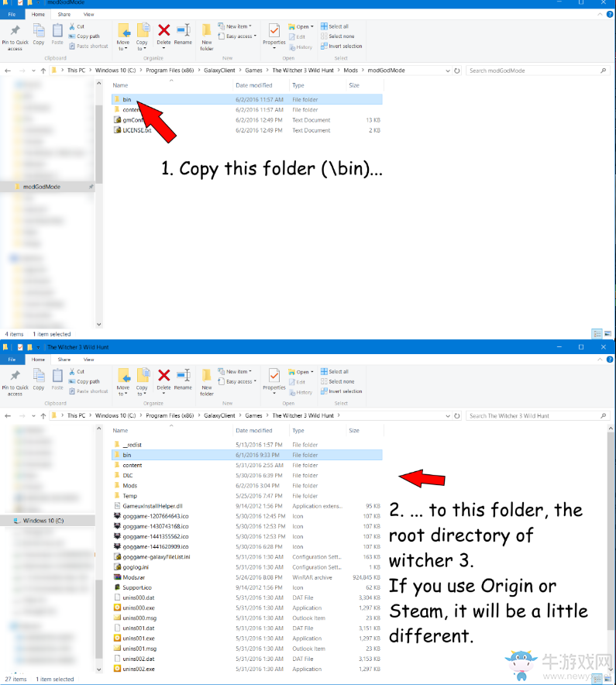Expand address history dropdown in Witcher 3 window
Image resolution: width=616 pixels, height=685 pixels.
447,416
